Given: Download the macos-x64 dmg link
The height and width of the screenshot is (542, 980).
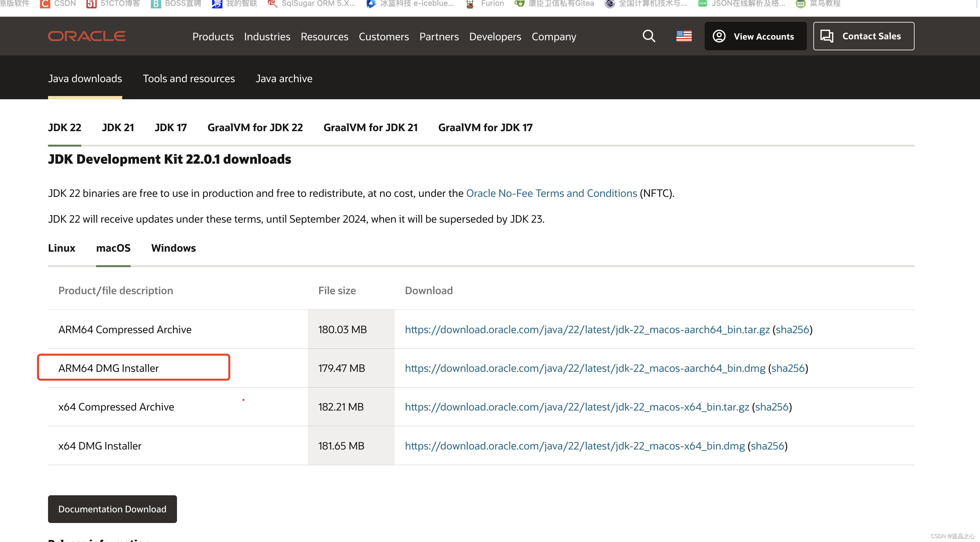Looking at the screenshot, I should pyautogui.click(x=574, y=446).
